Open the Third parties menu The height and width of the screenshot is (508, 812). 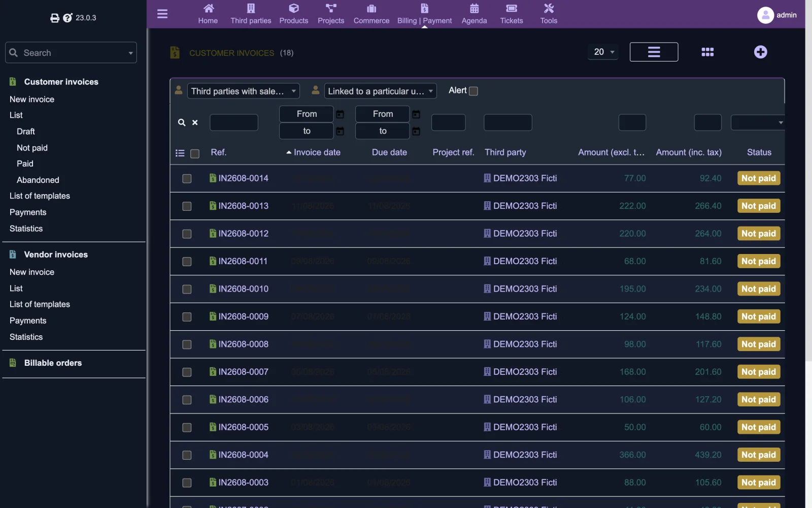(x=251, y=14)
